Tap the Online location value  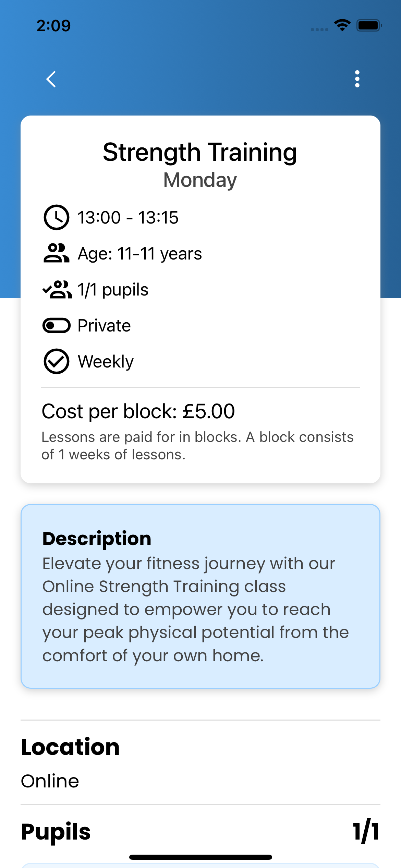point(50,781)
